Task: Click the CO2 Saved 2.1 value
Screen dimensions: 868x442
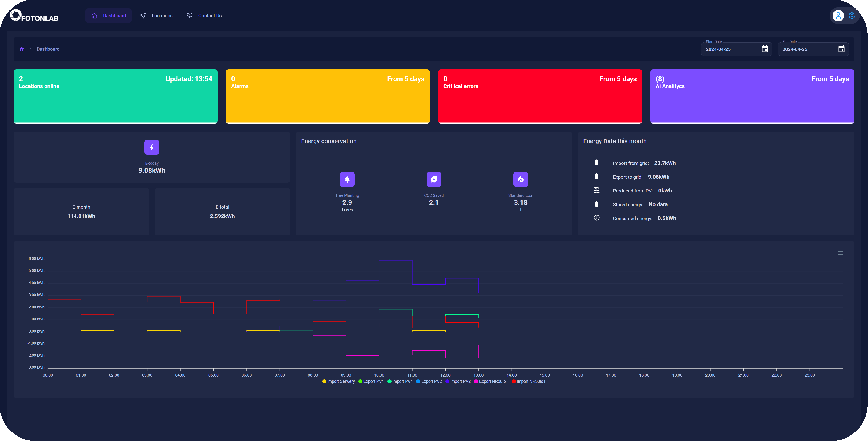Action: click(x=434, y=203)
